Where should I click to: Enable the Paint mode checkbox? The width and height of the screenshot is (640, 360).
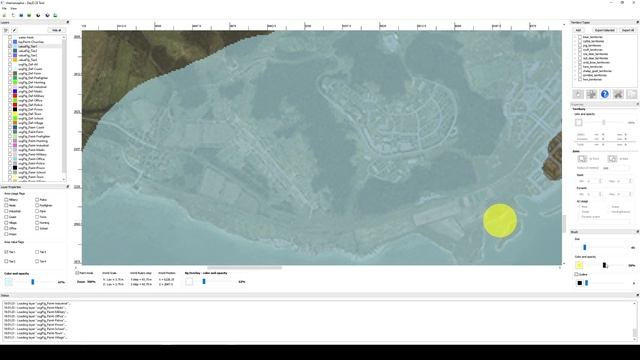[77, 273]
